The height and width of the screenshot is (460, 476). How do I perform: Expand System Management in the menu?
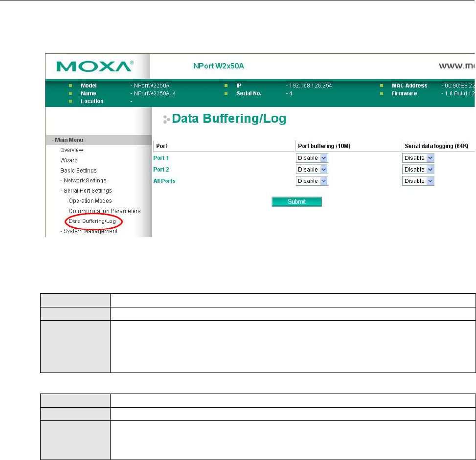[x=90, y=231]
